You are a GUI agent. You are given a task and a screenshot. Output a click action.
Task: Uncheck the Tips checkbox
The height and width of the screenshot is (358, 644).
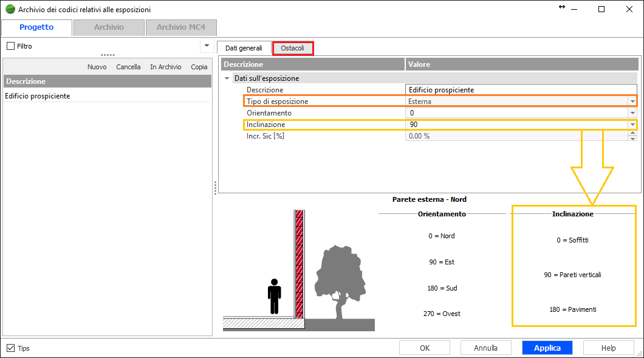tap(10, 348)
